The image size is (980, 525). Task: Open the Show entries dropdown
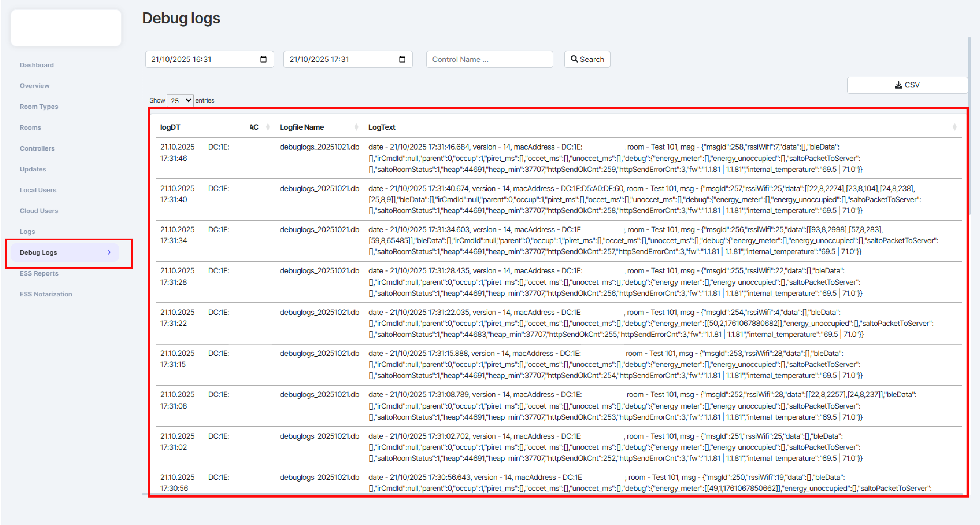coord(180,100)
